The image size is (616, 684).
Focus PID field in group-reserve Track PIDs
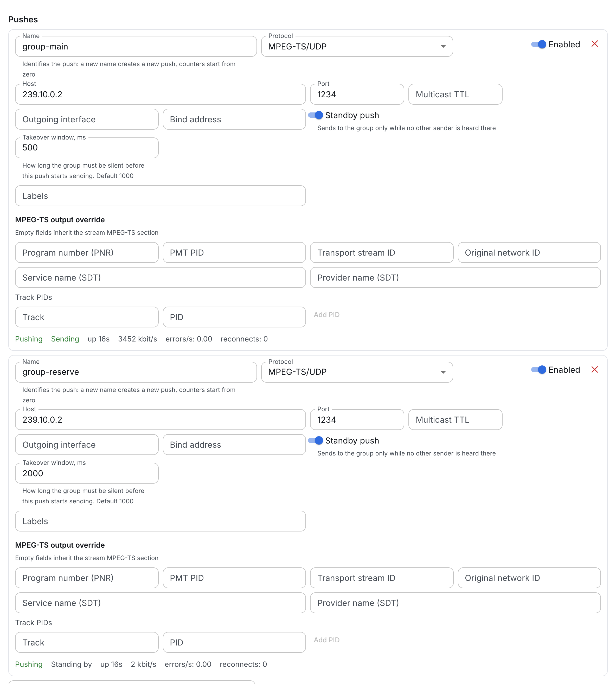coord(234,642)
